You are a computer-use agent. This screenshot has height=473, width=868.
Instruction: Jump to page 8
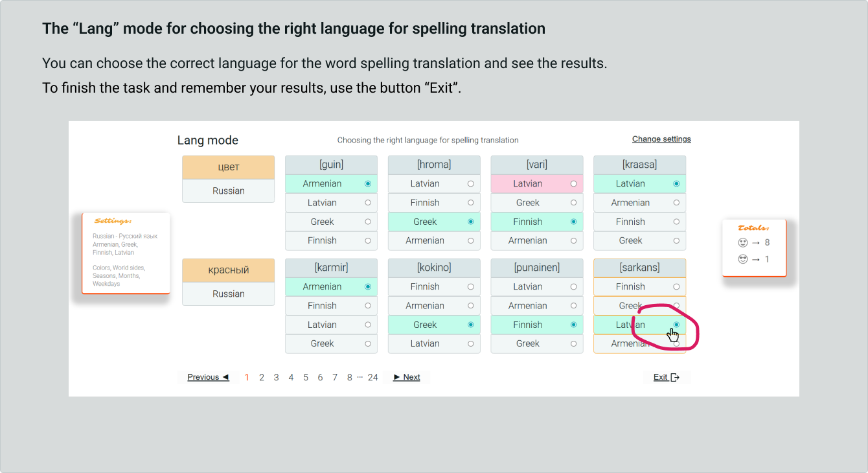tap(349, 377)
